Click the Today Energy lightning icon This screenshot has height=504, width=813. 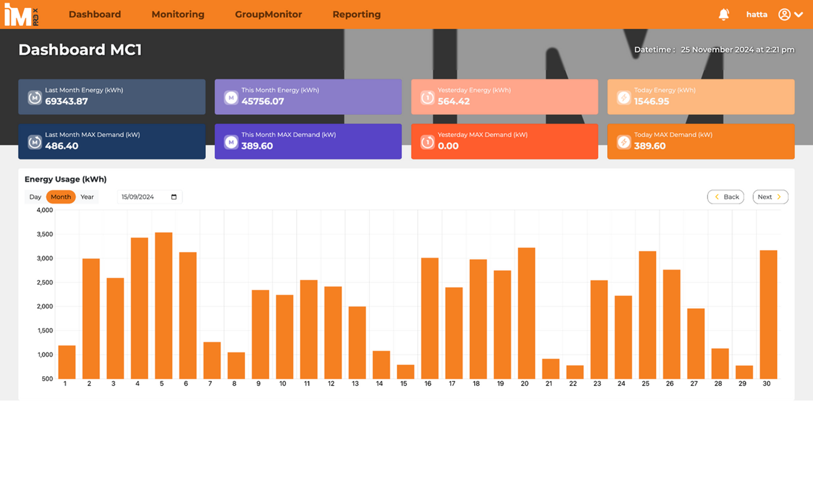tap(623, 98)
